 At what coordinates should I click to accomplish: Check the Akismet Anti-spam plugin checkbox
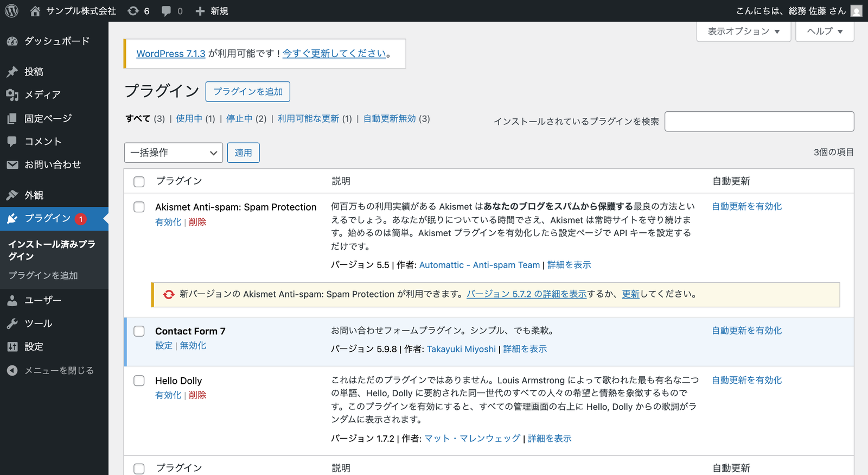coord(139,207)
